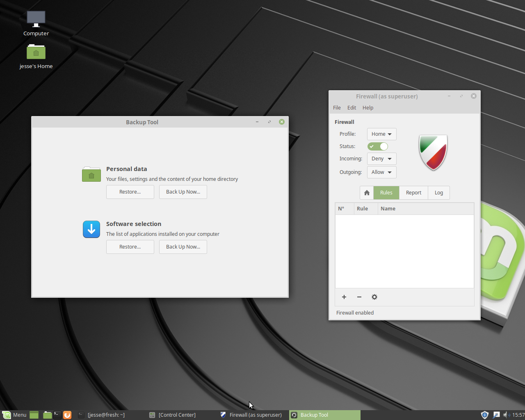Launch terminal from panel launcher

(57, 415)
